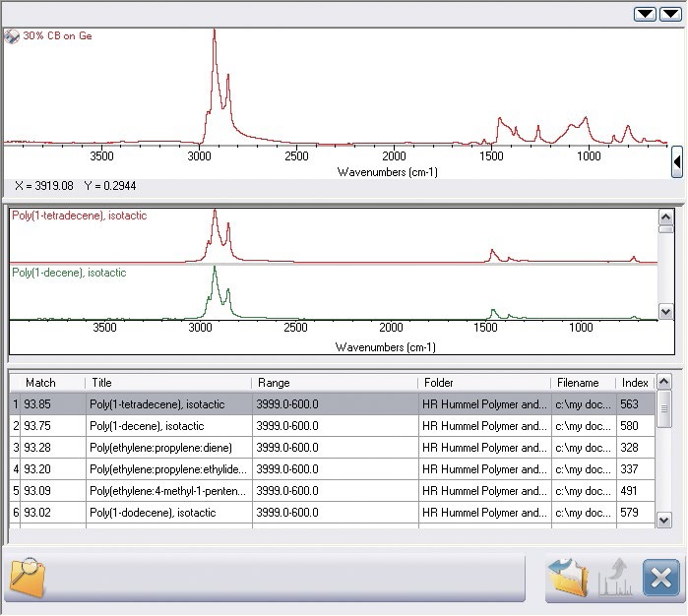
Task: Click index value 563
Action: [629, 404]
